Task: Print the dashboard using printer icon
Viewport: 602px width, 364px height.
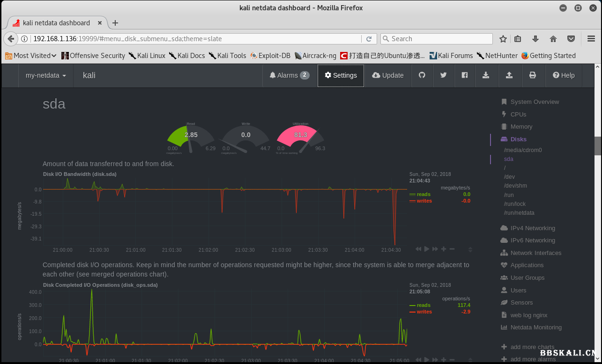Action: (532, 75)
